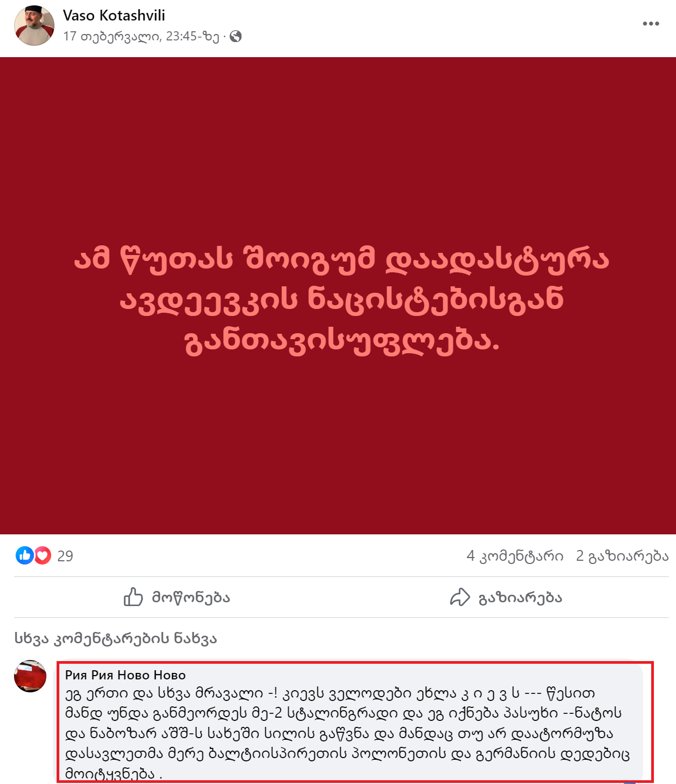
Task: Open the post timestamp 17 თებერვალი, 23:45
Action: pos(141,36)
